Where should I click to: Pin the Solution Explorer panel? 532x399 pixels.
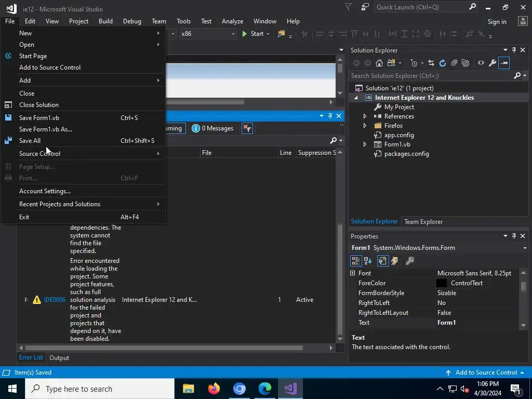tap(514, 50)
